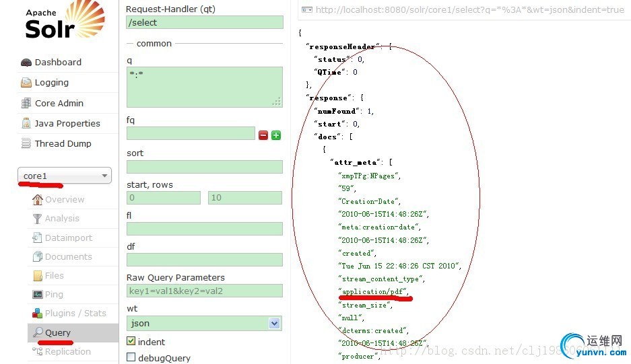Enable the debugQuery checkbox

131,357
